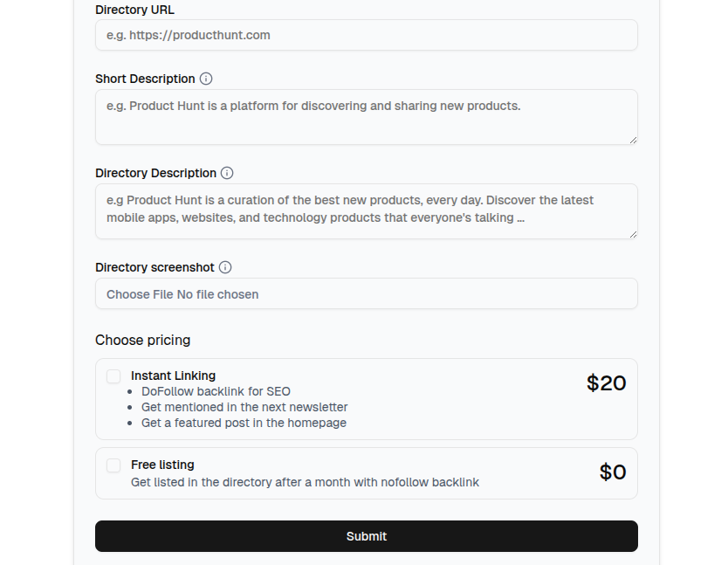Enable the Instant Linking checkbox
This screenshot has height=565, width=728.
point(113,376)
